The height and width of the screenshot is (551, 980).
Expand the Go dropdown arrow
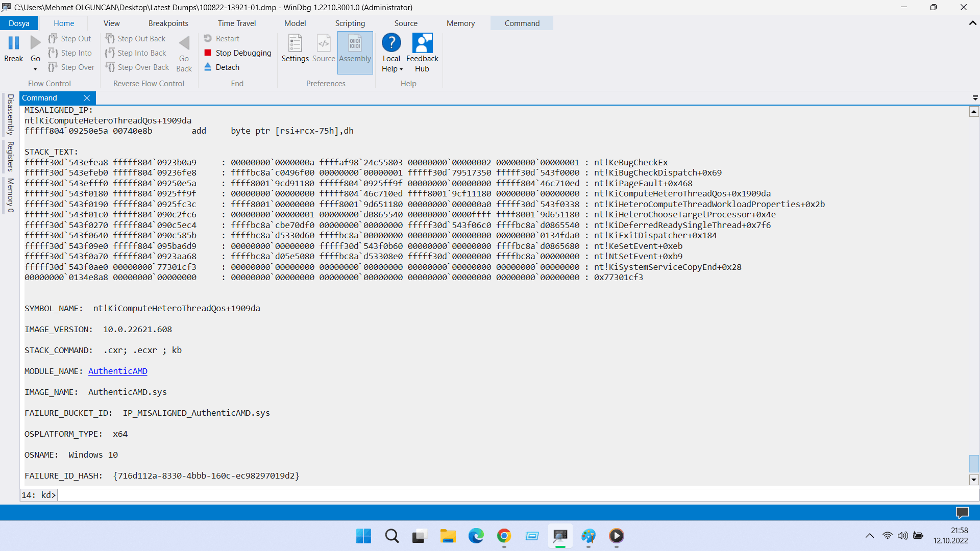point(35,69)
